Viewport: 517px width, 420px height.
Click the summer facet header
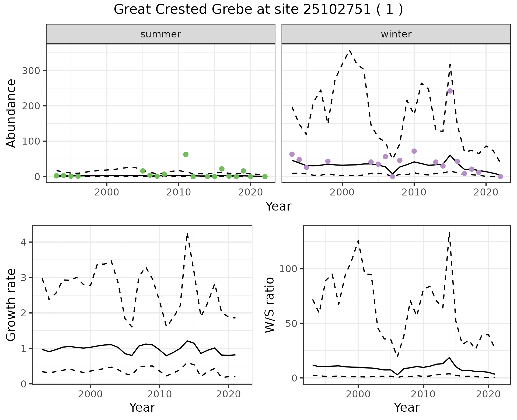coord(160,34)
